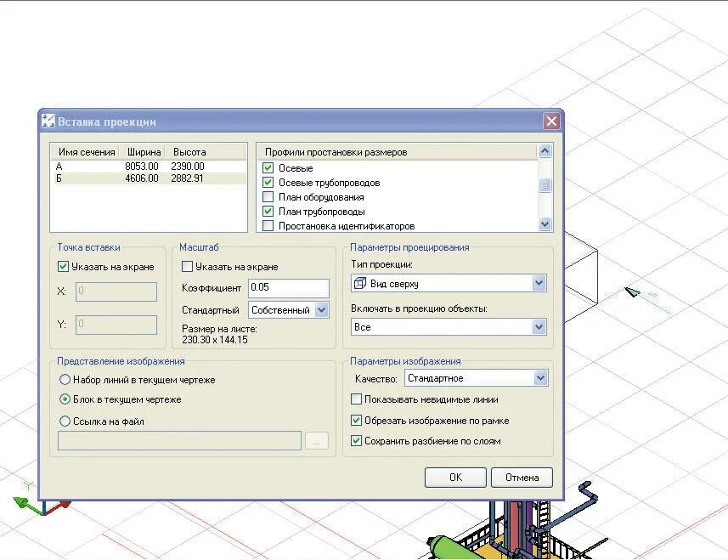Uncheck the Осевые profile checkbox
The width and height of the screenshot is (728, 560).
tap(268, 168)
